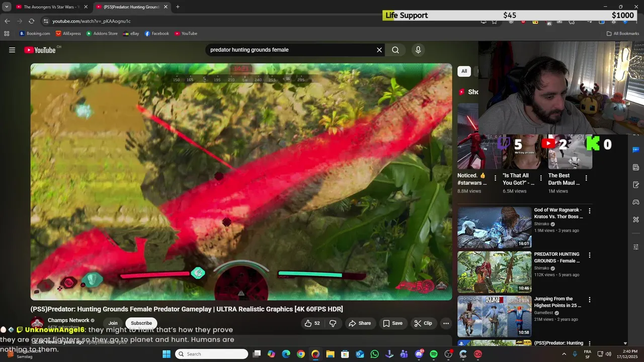Viewport: 644px width, 362px height.
Task: Open WhatsApp from the taskbar
Action: 374,354
